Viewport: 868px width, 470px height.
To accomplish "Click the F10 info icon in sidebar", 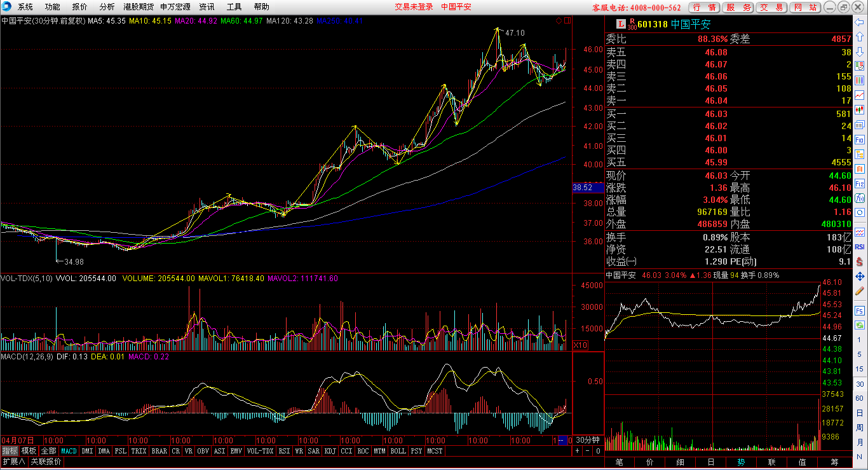I will [860, 139].
